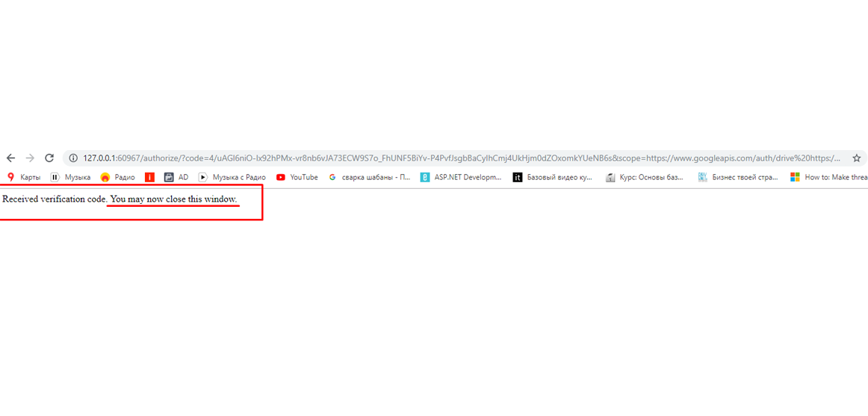Screen dimensions: 868x416
Task: Open the Базовый видео ку... bookmark
Action: click(553, 178)
